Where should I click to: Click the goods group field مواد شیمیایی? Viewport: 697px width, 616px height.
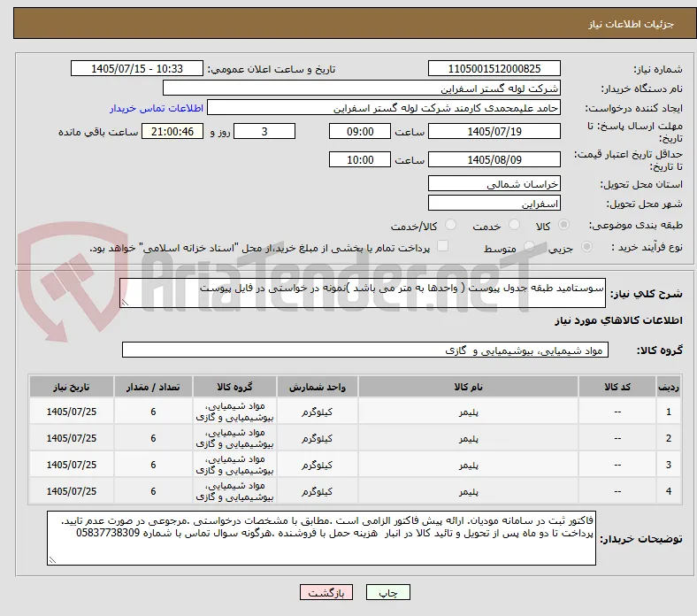point(365,350)
